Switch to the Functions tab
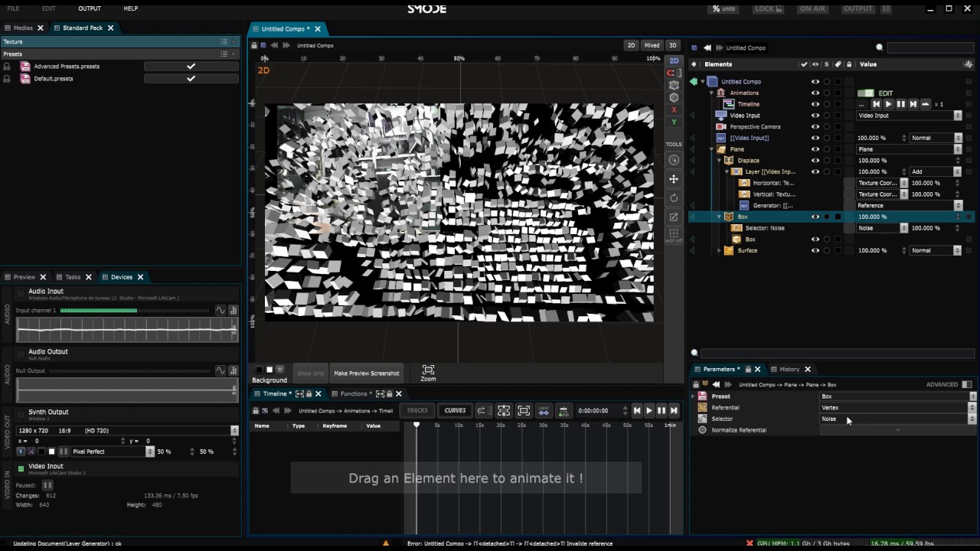Image resolution: width=980 pixels, height=551 pixels. click(354, 394)
